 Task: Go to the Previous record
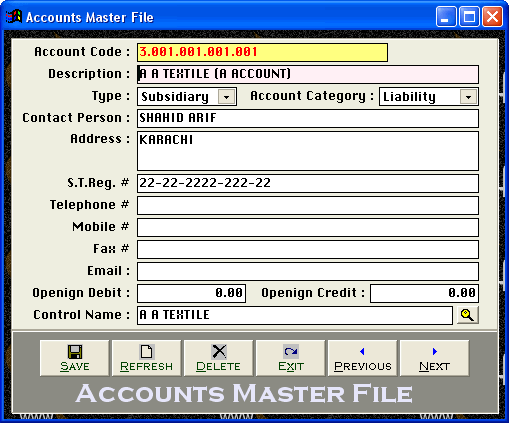point(362,358)
